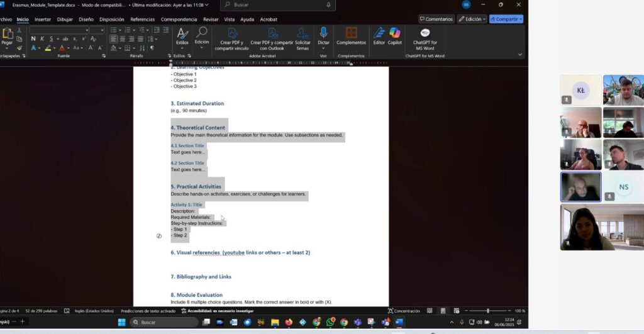Switch to the Insertar ribbon tab
Screen dimensions: 644x334
click(x=43, y=19)
